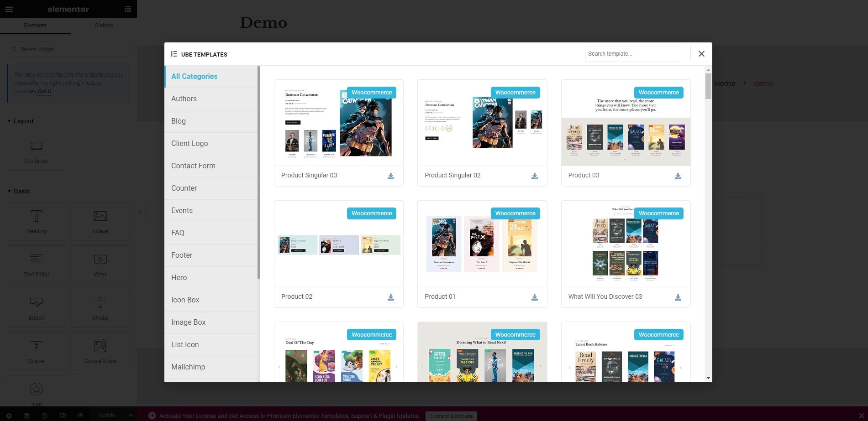The image size is (868, 421).
Task: Download the Product Singular 02 template
Action: coord(535,176)
